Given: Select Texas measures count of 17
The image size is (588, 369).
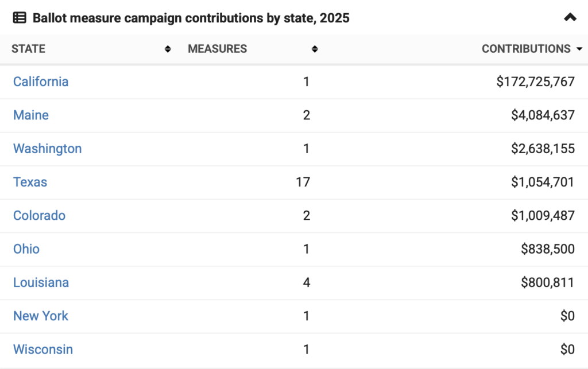Looking at the screenshot, I should click(303, 182).
